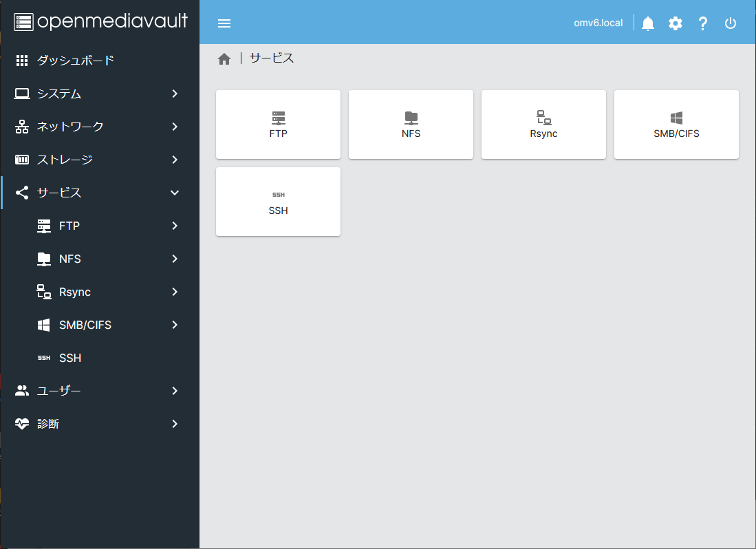Screen dimensions: 756x549
Task: Toggle the hamburger navigation menu
Action: 224,23
